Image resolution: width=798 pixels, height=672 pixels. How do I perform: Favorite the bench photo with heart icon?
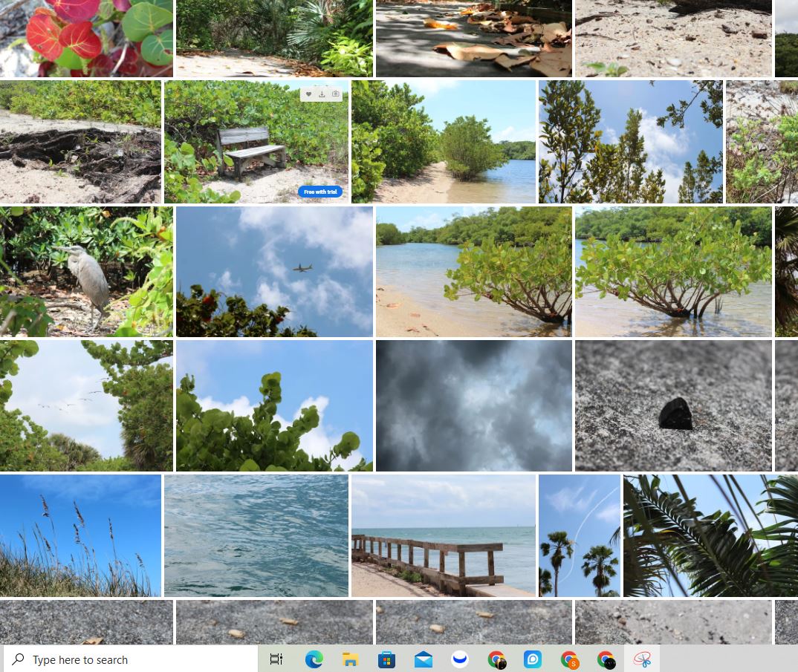point(309,94)
